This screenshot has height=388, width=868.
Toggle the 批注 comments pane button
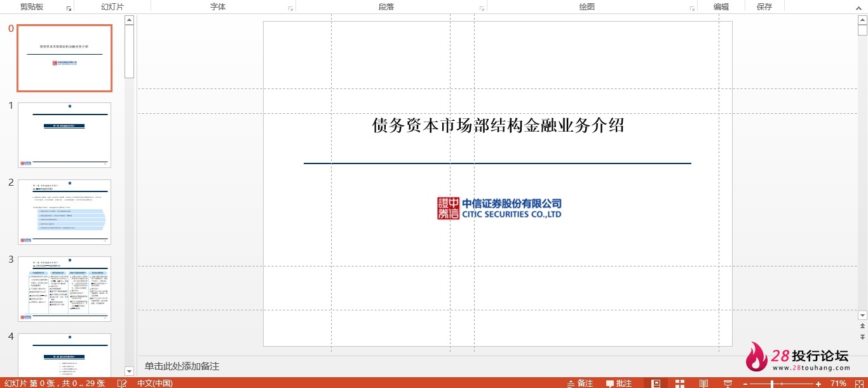(x=619, y=383)
